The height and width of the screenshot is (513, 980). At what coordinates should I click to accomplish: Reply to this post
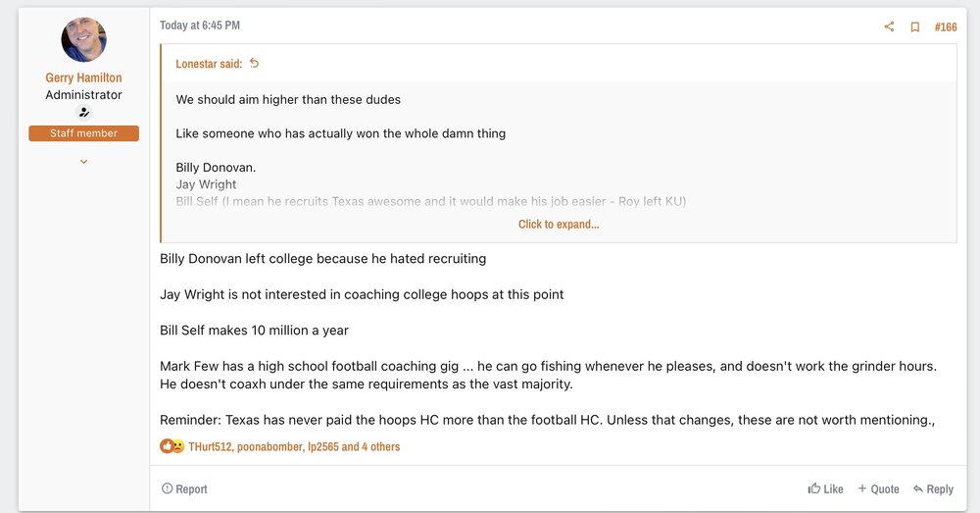933,488
